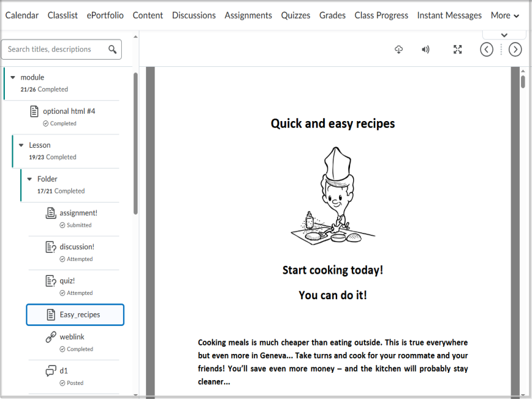532x399 pixels.
Task: Click the discussion bubbles icon beside d1
Action: point(51,370)
